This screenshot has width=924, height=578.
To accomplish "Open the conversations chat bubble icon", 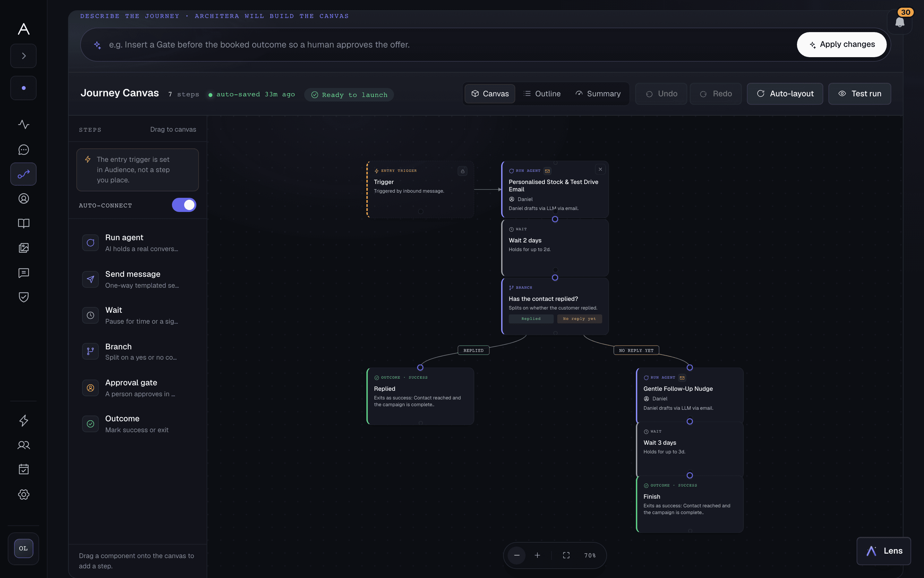I will click(24, 149).
